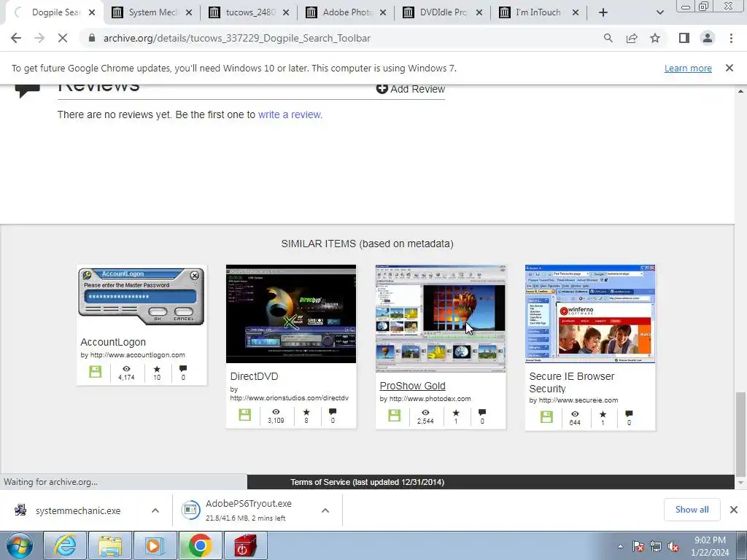This screenshot has height=560, width=747.
Task: Close the DVDIdle Pro tab
Action: coord(479,12)
